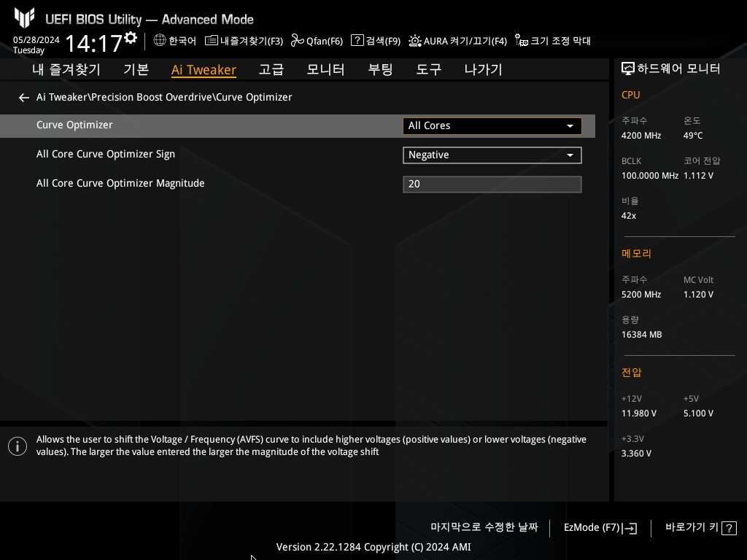Click 마지막으로 수정한 날짜 button
The image size is (747, 560).
[484, 527]
